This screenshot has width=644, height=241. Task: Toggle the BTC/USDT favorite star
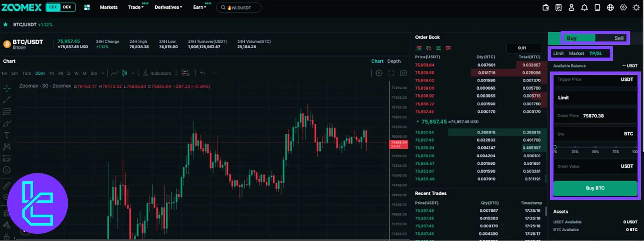point(5,24)
